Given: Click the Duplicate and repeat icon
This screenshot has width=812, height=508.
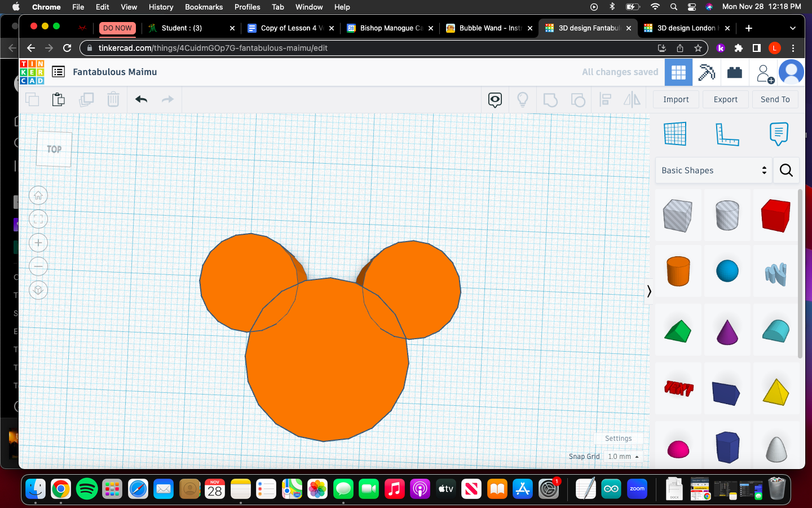Looking at the screenshot, I should pos(86,100).
